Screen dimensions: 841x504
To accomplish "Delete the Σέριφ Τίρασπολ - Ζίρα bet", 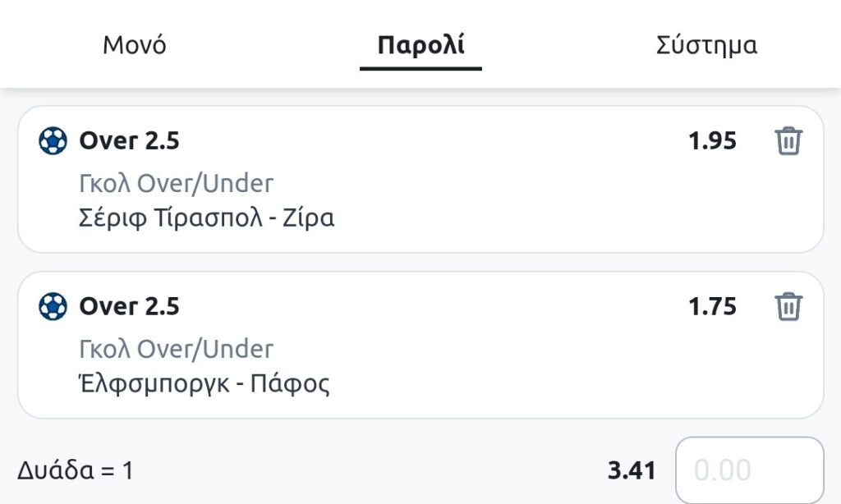I will coord(788,142).
